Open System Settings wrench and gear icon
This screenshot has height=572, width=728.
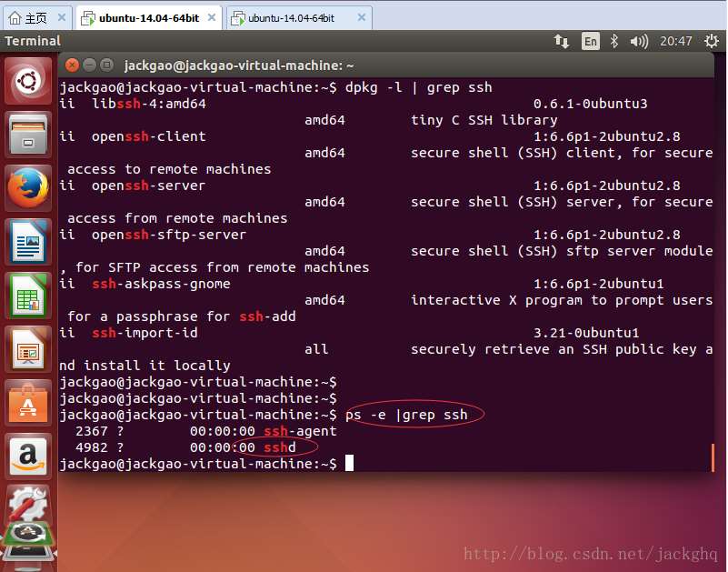pos(28,504)
